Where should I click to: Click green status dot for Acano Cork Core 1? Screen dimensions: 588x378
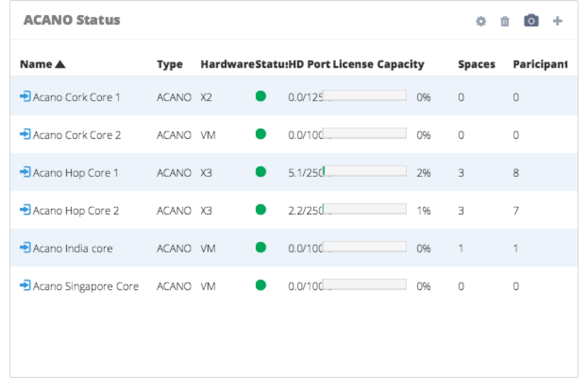[260, 97]
